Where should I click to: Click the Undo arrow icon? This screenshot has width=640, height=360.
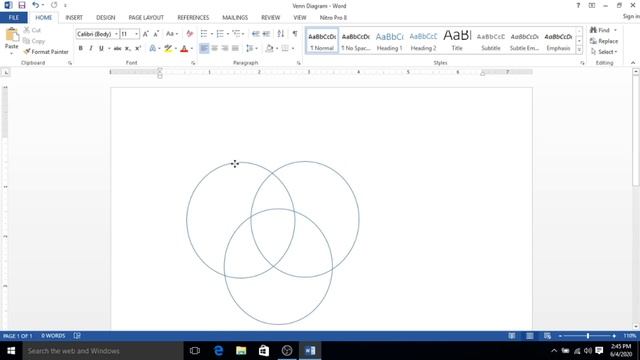(x=36, y=5)
